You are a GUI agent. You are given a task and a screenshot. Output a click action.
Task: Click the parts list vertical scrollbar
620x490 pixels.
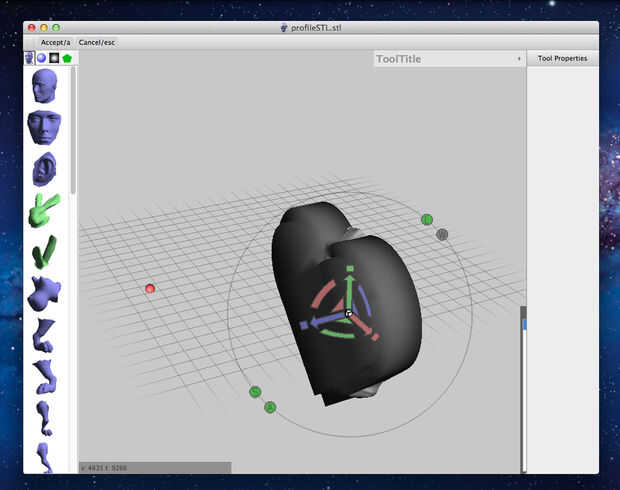pos(73,131)
